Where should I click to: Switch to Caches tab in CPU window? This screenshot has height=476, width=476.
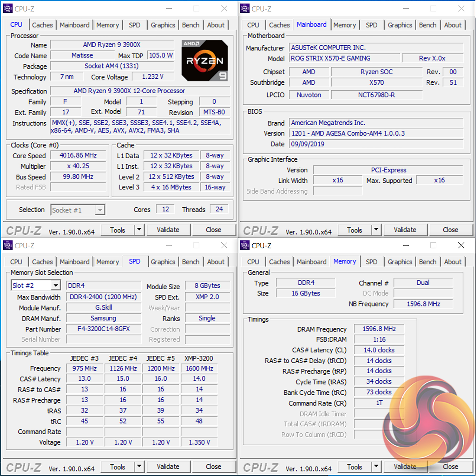click(42, 25)
